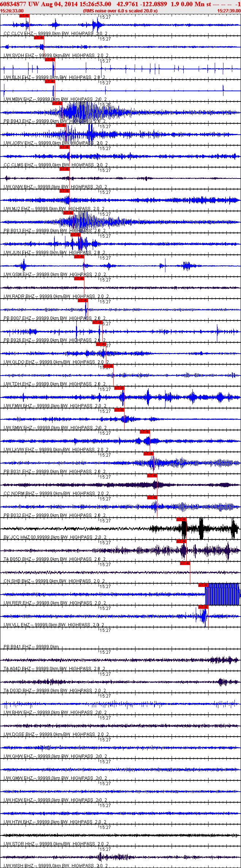Image resolution: width=241 pixels, height=868 pixels.
Task: Click the coordinates 42.9761 -122.0889
Action: pyautogui.click(x=142, y=4)
